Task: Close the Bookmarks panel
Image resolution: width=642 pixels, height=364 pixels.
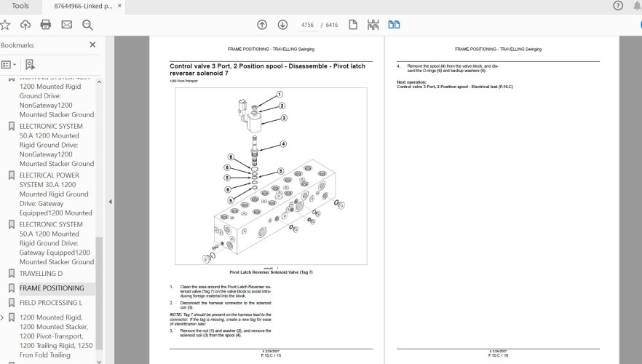Action: 92,44
